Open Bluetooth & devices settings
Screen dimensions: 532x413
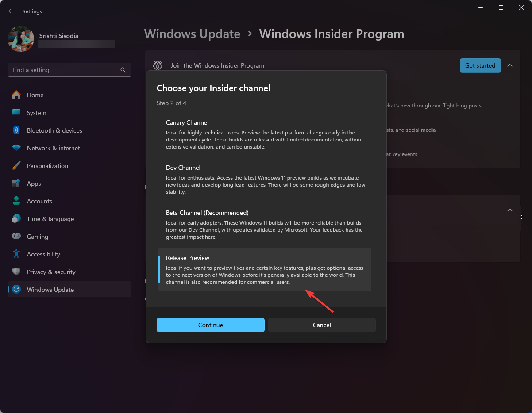(55, 130)
